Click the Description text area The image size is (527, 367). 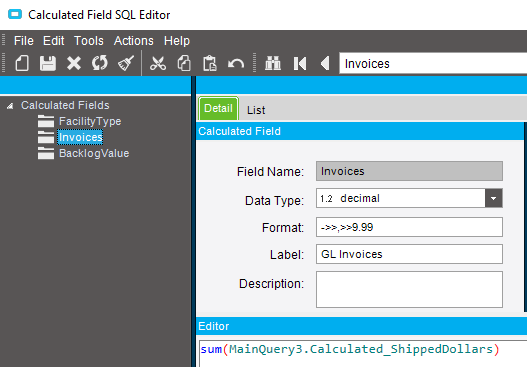[409, 290]
